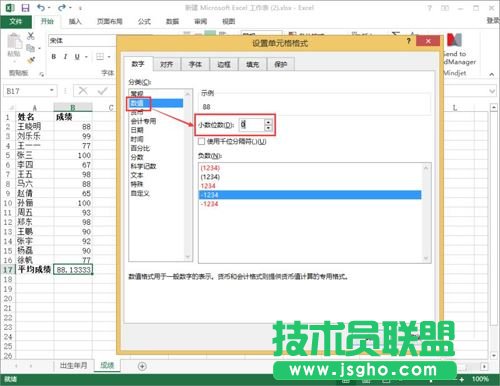Select the red -1234 negative number format
The image size is (500, 386).
coord(310,204)
